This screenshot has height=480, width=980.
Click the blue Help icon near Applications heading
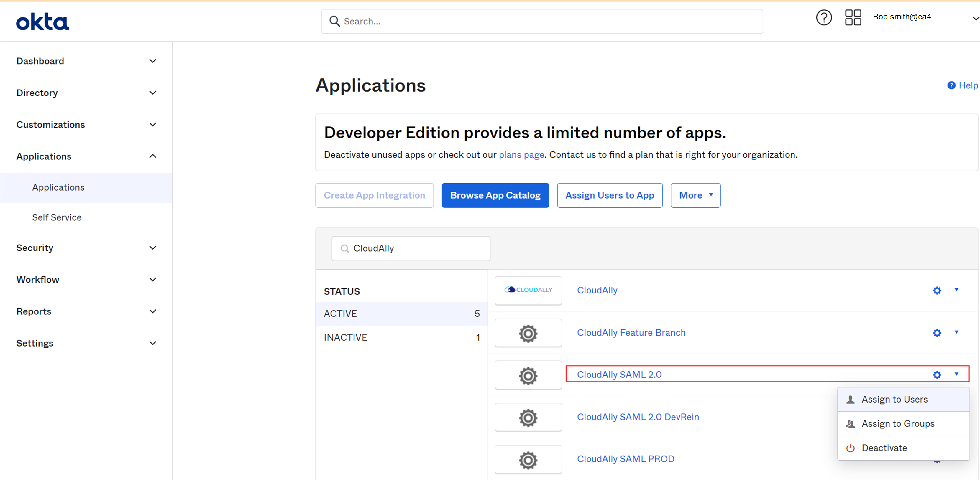tap(952, 85)
